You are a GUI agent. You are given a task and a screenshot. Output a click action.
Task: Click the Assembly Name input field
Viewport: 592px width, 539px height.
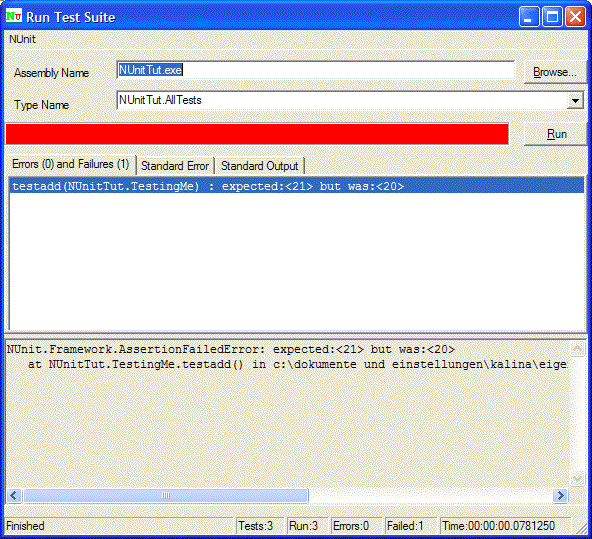(316, 70)
